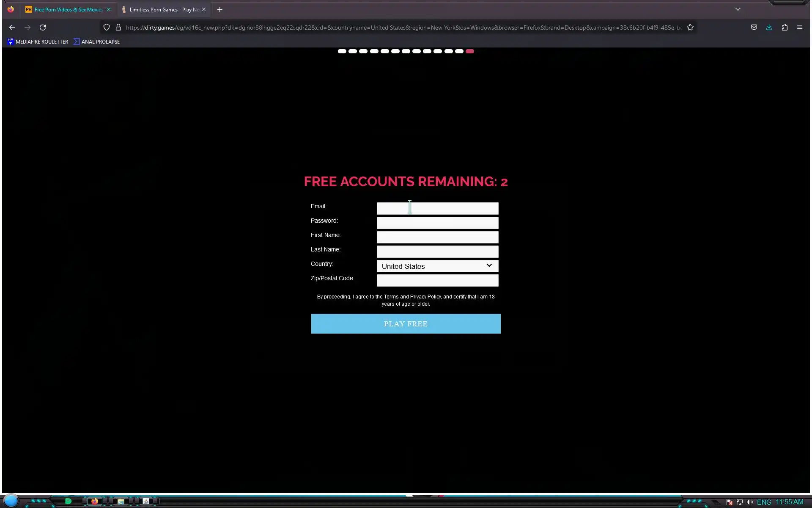Open the Terms link
The width and height of the screenshot is (812, 508).
391,297
